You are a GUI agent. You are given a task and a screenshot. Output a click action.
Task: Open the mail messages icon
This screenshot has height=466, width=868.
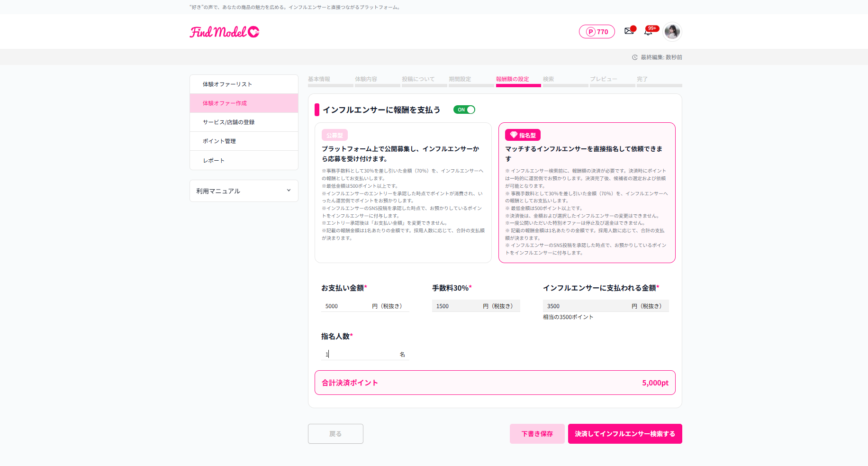click(x=629, y=31)
